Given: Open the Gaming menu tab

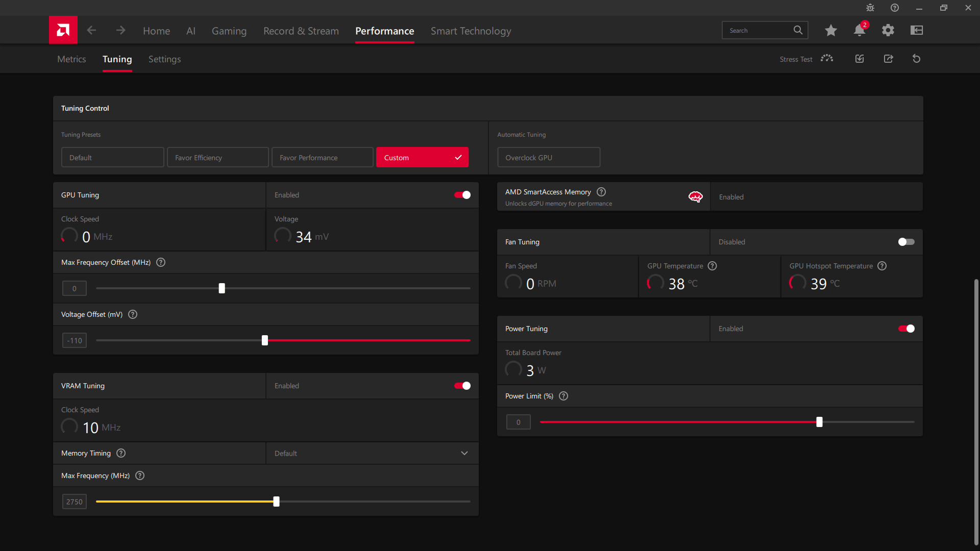Looking at the screenshot, I should coord(229,31).
